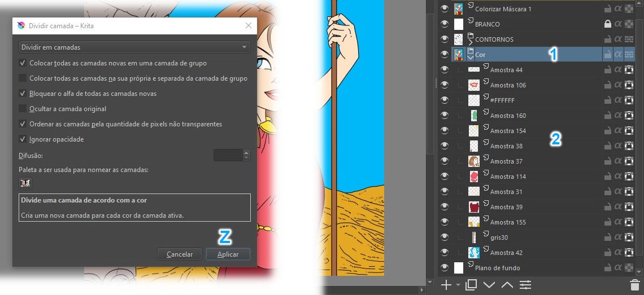Uncheck 'Bloquear o alfa de todas as camadas novas'
The height and width of the screenshot is (295, 644).
(23, 94)
